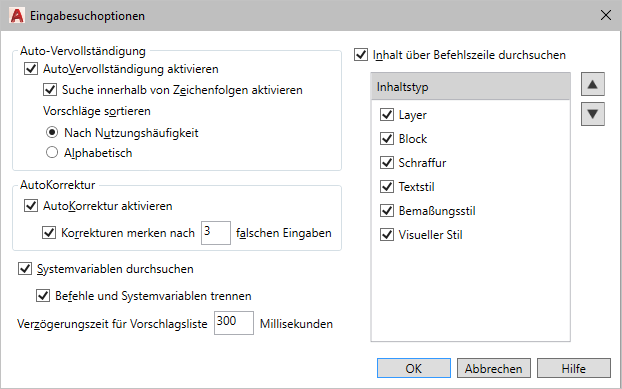
Task: Toggle Inhalt über Befehlszeile durchsuchen
Action: (361, 54)
